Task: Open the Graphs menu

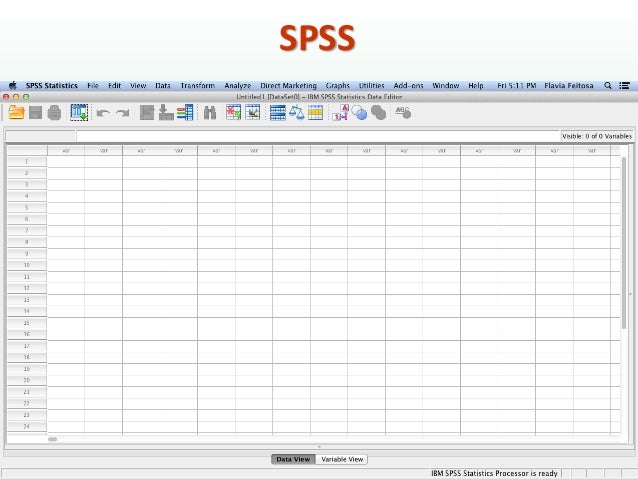Action: coord(337,85)
